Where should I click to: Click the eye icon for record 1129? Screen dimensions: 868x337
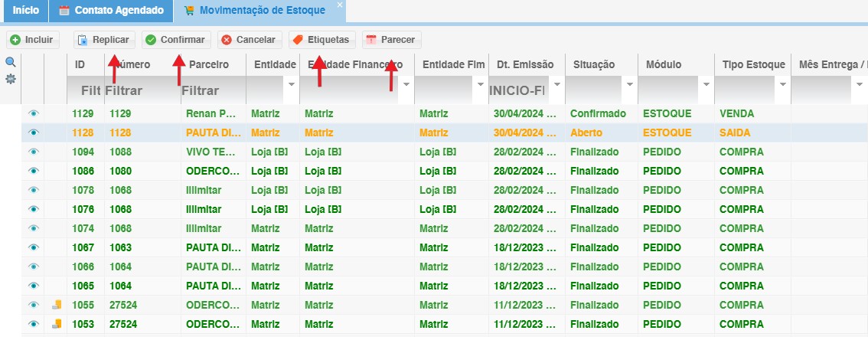(x=33, y=113)
